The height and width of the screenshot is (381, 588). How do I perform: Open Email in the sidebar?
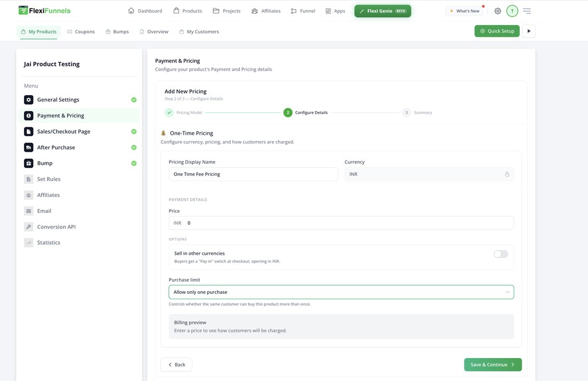tap(79, 211)
